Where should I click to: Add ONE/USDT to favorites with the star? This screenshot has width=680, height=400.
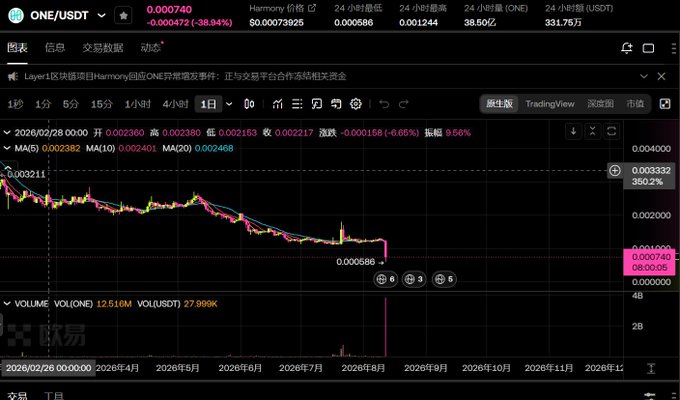124,16
